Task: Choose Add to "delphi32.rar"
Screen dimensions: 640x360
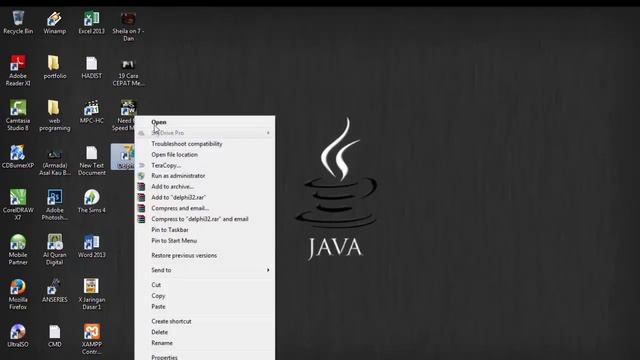Action: click(x=205, y=197)
